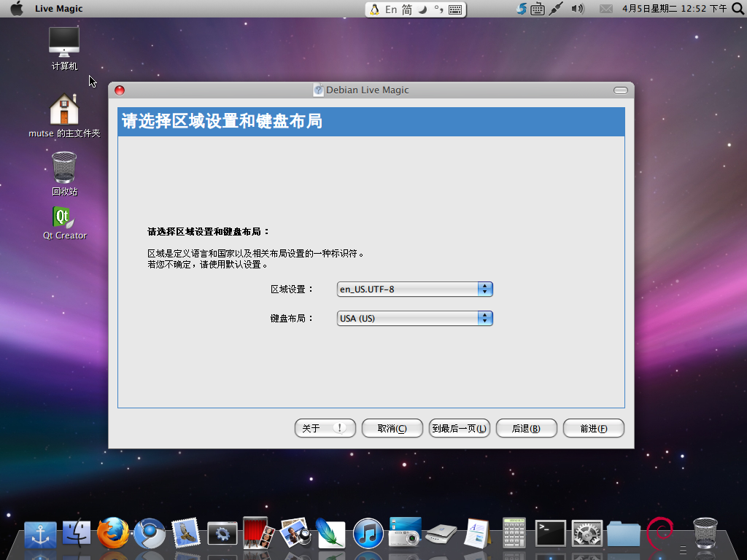The width and height of the screenshot is (747, 560).
Task: Open the Apple logo menu
Action: [17, 9]
